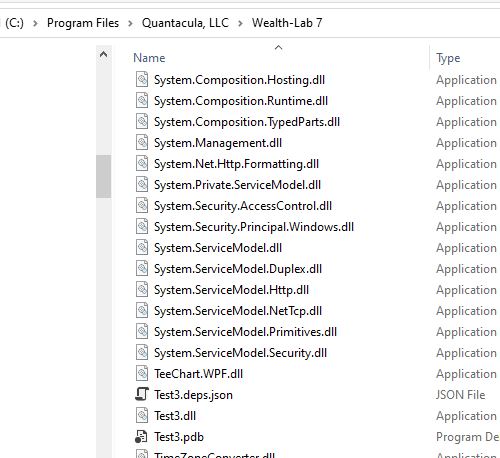Click the System.ServiceModel.Duplex.dll file icon
This screenshot has width=500, height=458.
[x=142, y=269]
